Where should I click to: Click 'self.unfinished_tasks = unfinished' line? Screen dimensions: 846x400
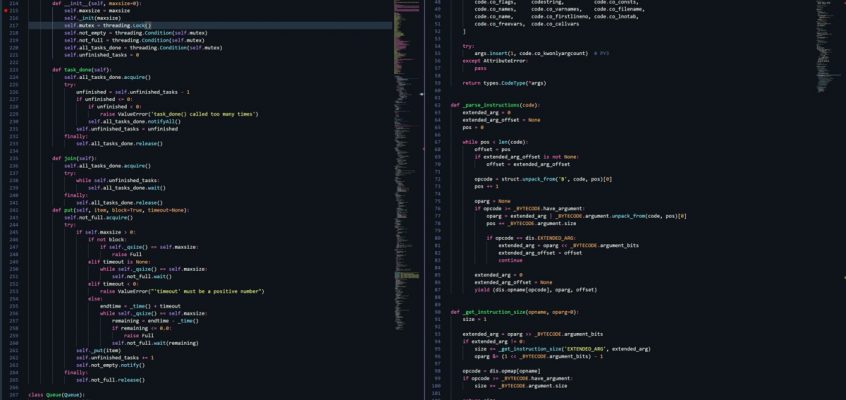pos(127,129)
